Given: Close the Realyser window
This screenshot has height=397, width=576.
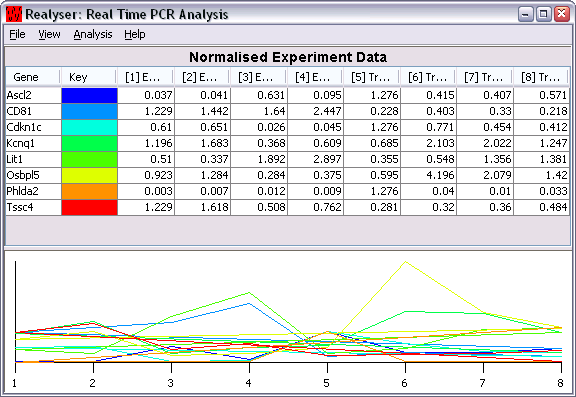Looking at the screenshot, I should pyautogui.click(x=562, y=14).
